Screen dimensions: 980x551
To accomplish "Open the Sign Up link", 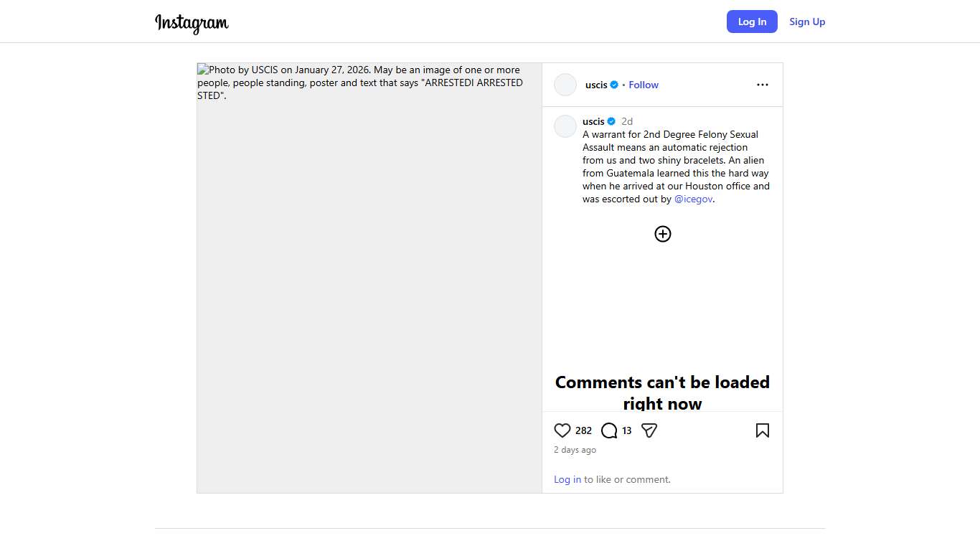I will pos(807,22).
